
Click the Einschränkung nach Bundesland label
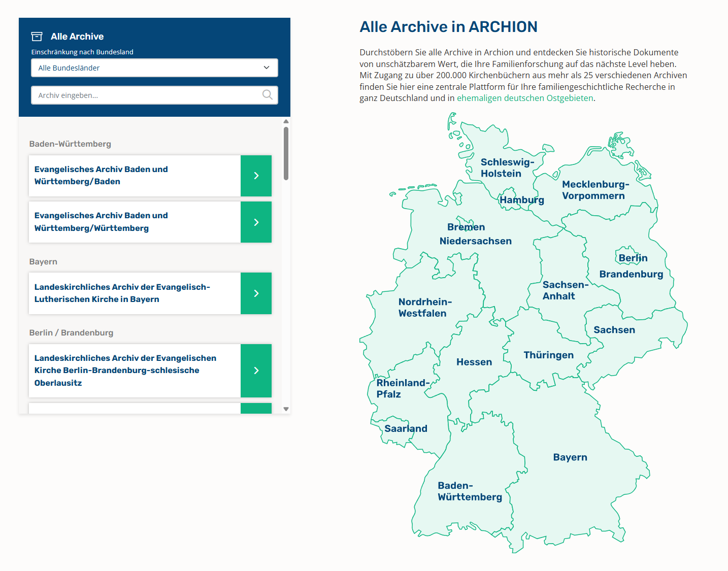pyautogui.click(x=82, y=52)
